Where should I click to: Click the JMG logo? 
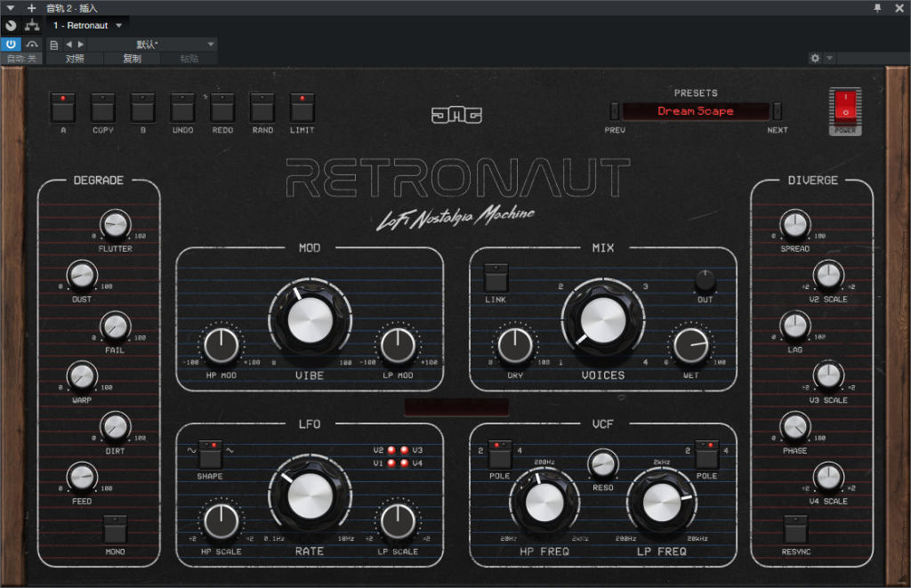click(x=456, y=115)
